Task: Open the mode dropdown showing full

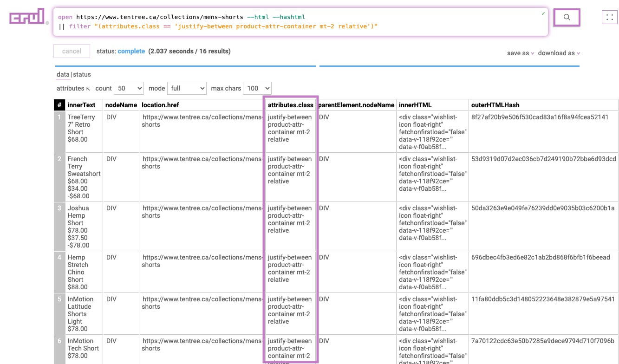Action: pyautogui.click(x=187, y=88)
